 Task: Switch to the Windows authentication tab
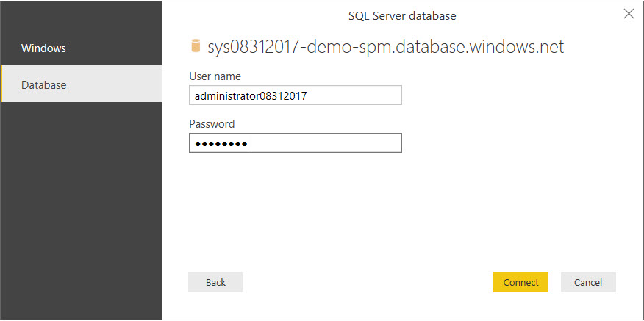[43, 48]
